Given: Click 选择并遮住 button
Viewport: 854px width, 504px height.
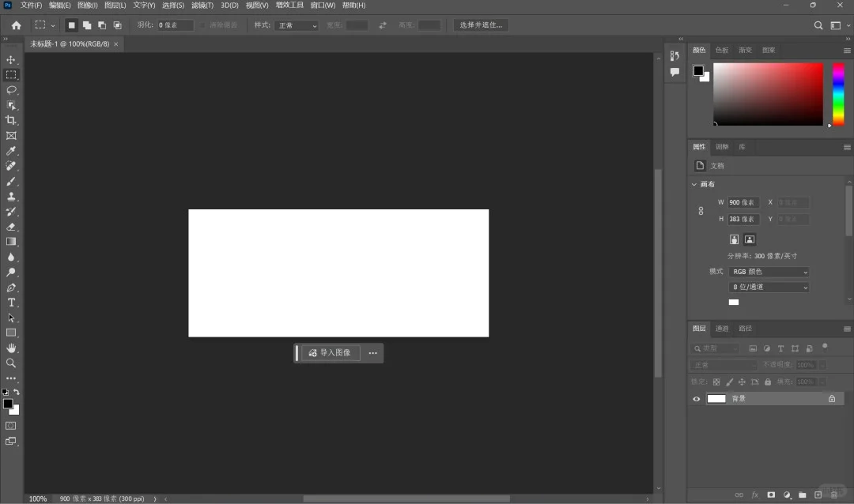Looking at the screenshot, I should [x=481, y=25].
